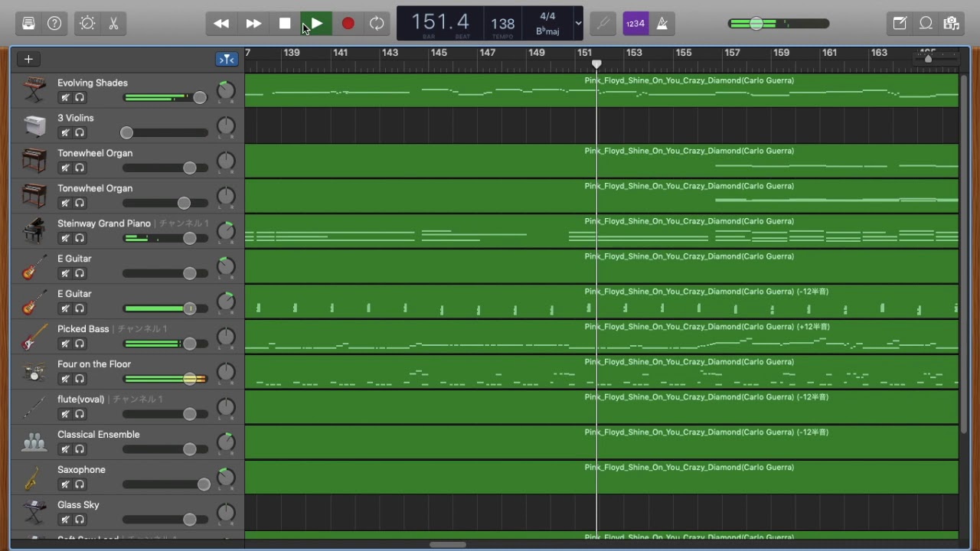Show the Smart Controls pane

[x=87, y=24]
